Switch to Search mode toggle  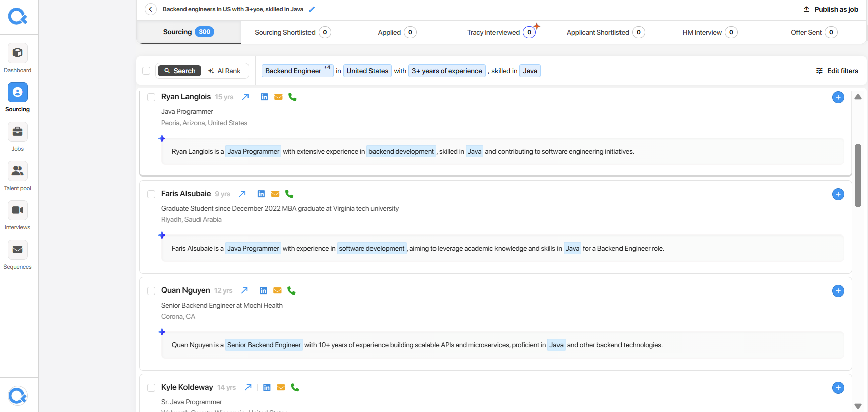pyautogui.click(x=179, y=71)
